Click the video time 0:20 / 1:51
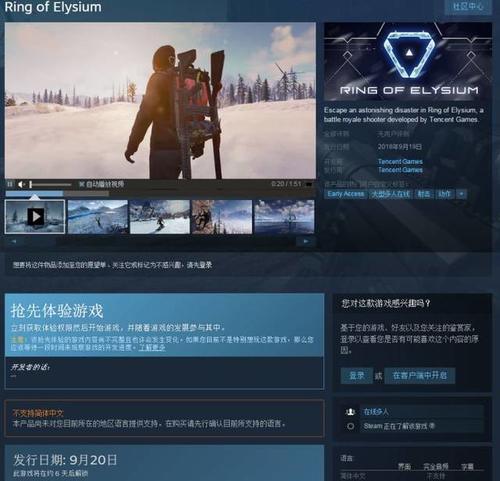 point(286,184)
